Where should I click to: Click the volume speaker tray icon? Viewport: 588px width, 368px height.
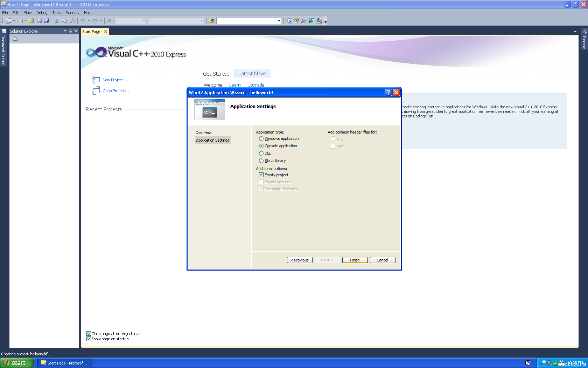(x=549, y=362)
